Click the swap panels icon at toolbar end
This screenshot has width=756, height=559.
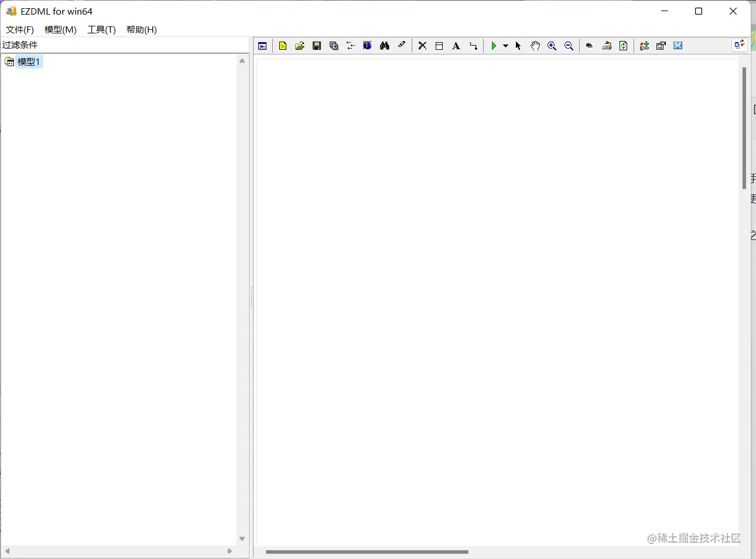click(740, 44)
